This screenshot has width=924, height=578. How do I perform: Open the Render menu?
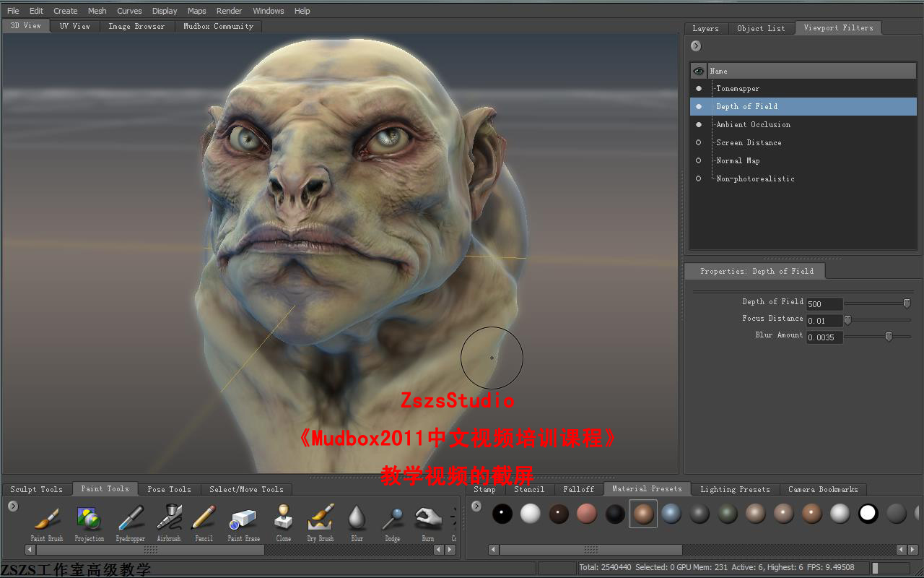point(230,11)
